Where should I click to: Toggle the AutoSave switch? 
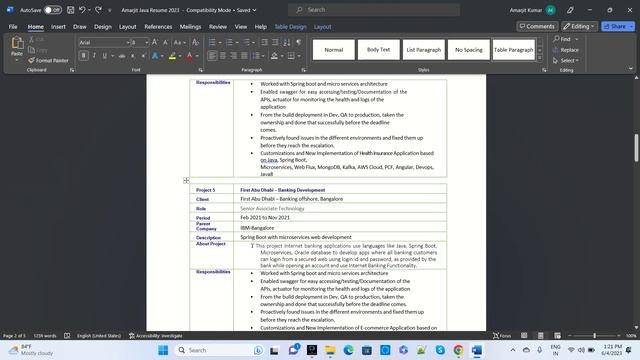(53, 10)
